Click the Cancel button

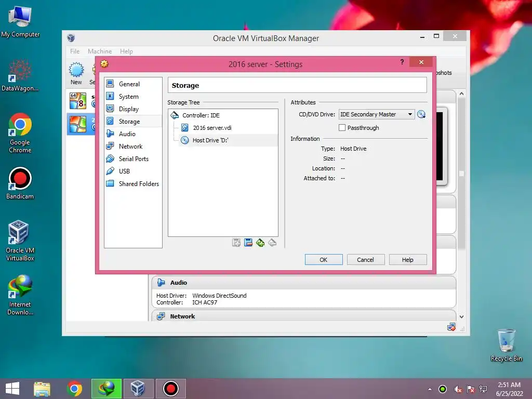(365, 260)
